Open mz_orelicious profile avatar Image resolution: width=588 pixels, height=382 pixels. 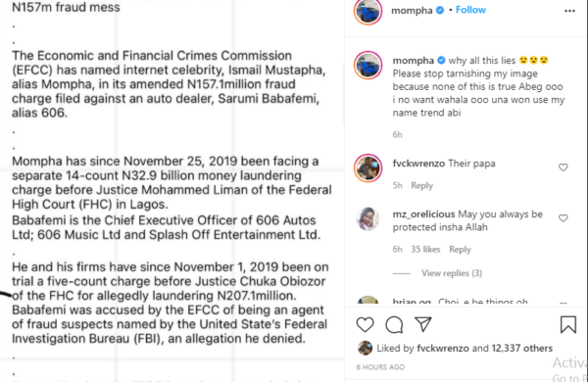tap(367, 218)
